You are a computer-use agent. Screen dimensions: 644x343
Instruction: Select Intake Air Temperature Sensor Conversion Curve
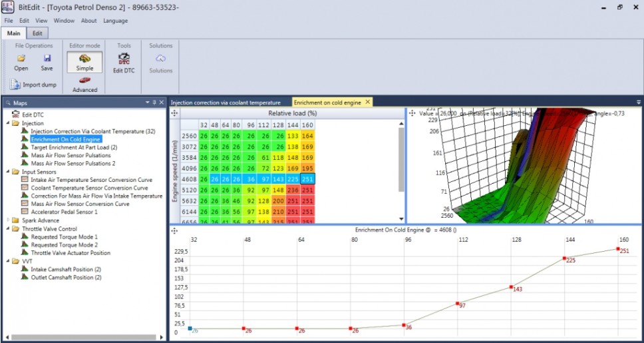pos(92,180)
